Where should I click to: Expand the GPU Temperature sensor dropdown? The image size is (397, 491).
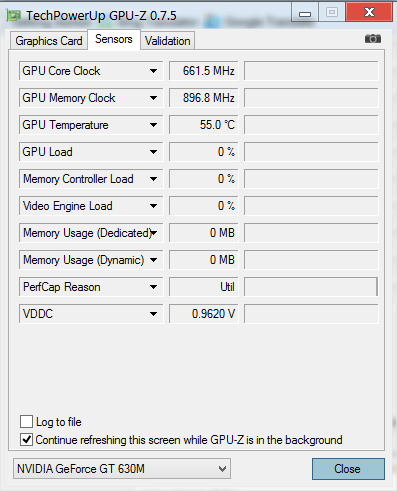pos(153,125)
